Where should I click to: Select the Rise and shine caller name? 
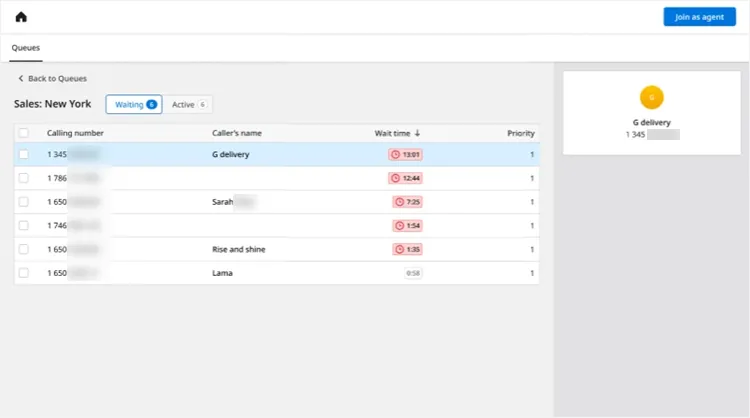239,249
